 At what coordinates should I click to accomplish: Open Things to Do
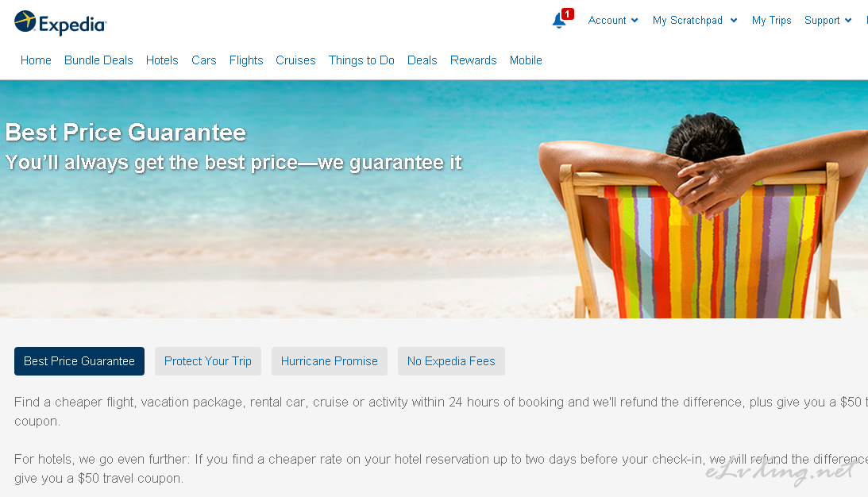[x=361, y=60]
